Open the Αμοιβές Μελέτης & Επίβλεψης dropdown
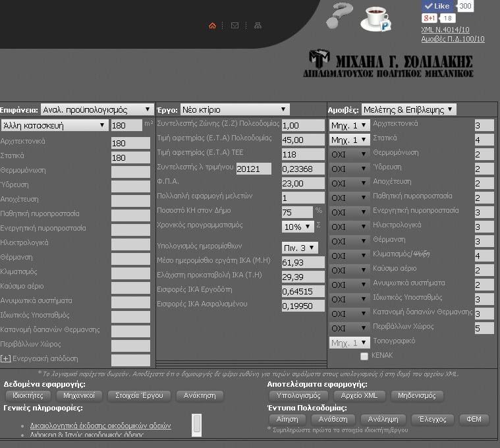Viewport: 500px width, 448px height. [408, 109]
